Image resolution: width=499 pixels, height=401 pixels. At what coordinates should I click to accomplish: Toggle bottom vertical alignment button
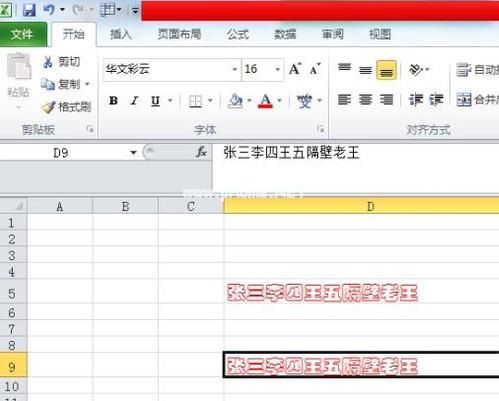386,70
